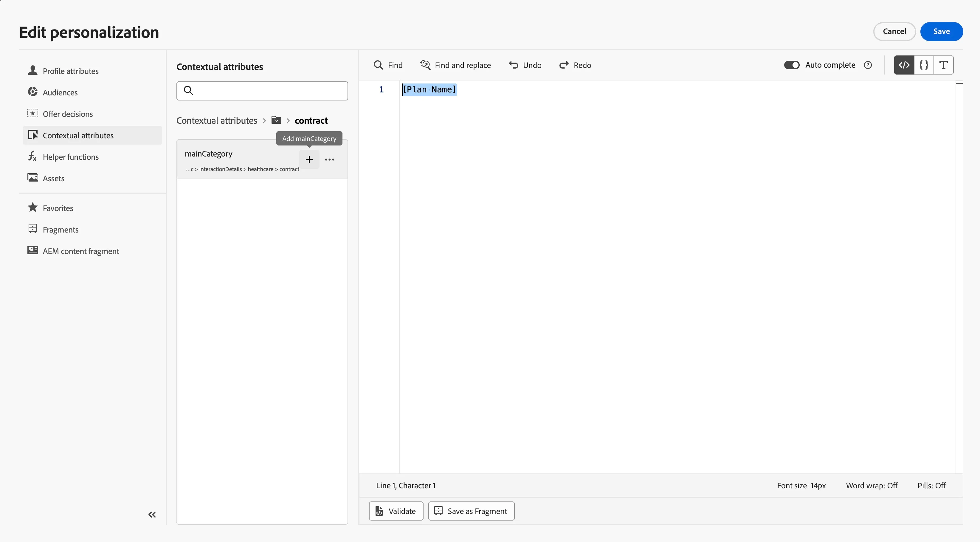980x542 pixels.
Task: Select the mainCategory attribute row
Action: pos(262,159)
